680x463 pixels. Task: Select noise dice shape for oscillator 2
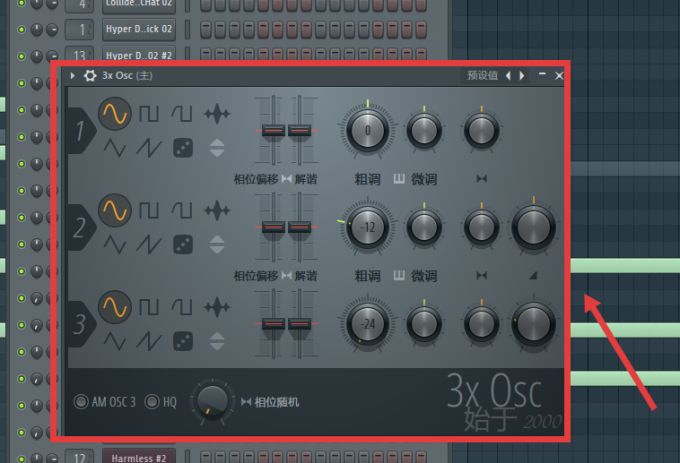click(x=183, y=245)
